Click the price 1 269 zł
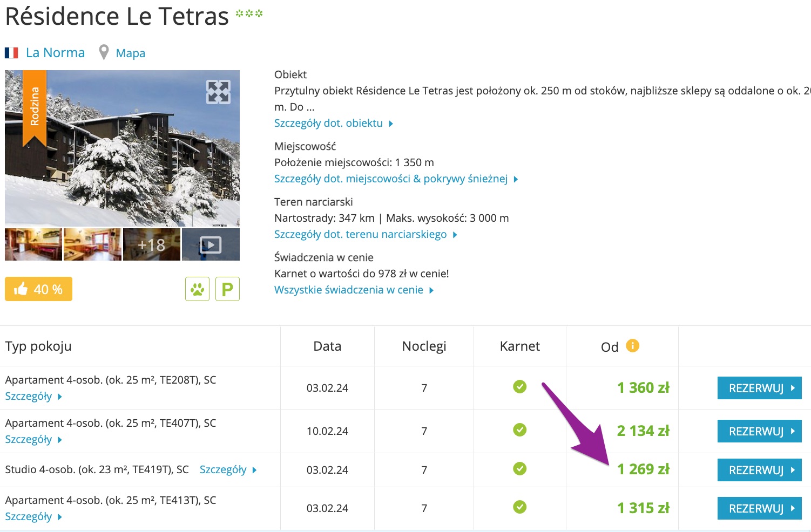This screenshot has height=532, width=811. click(643, 469)
